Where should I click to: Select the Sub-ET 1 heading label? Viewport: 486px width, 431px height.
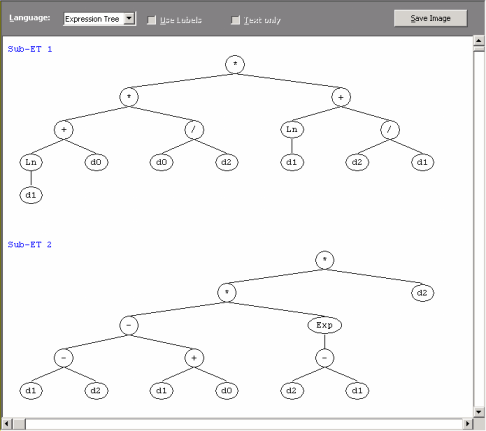30,49
